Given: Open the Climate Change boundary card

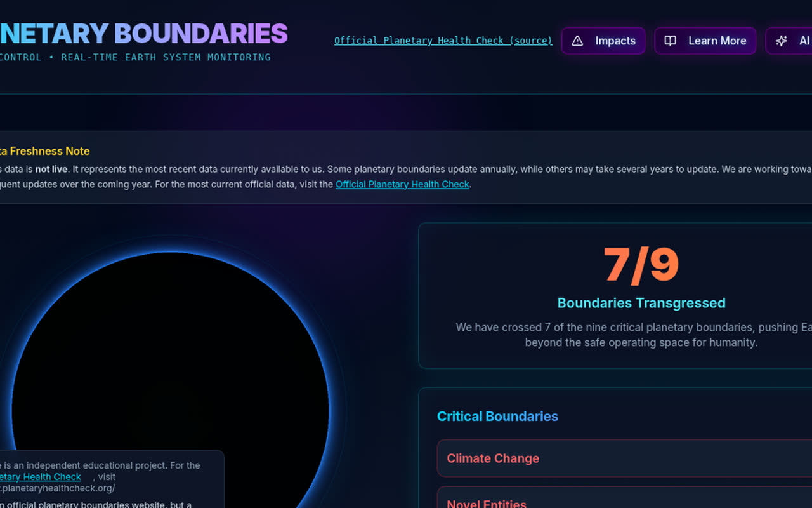Looking at the screenshot, I should point(624,458).
